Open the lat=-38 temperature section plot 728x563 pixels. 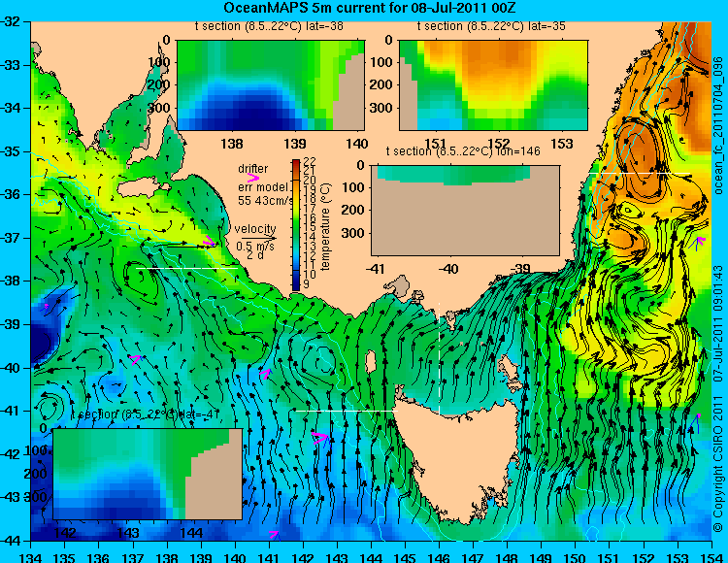tap(271, 85)
